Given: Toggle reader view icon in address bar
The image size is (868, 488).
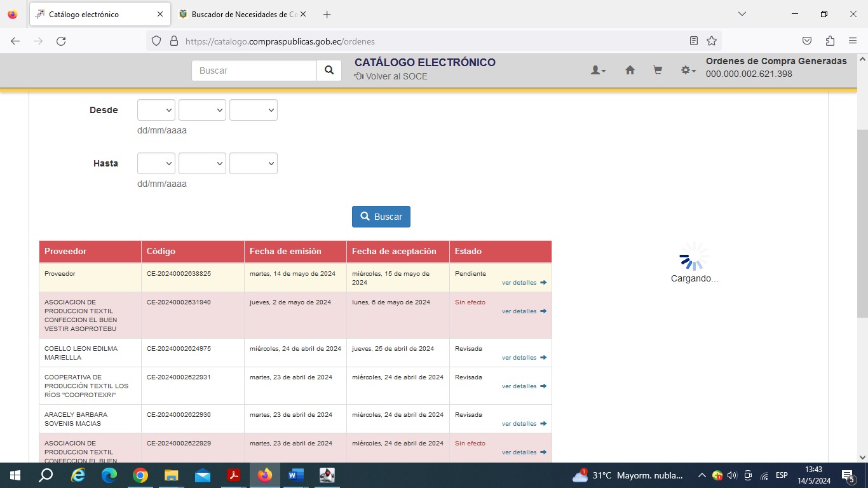Looking at the screenshot, I should pos(694,41).
